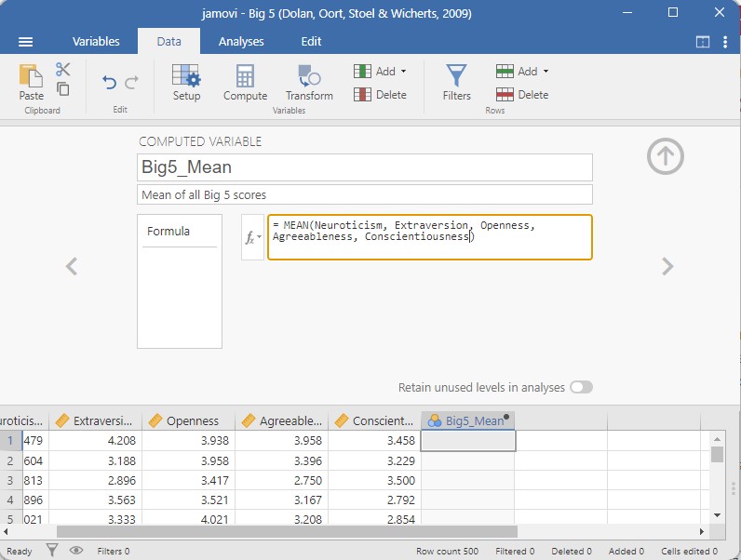Click the Filters 0 status entry
The height and width of the screenshot is (560, 741).
coord(113,551)
